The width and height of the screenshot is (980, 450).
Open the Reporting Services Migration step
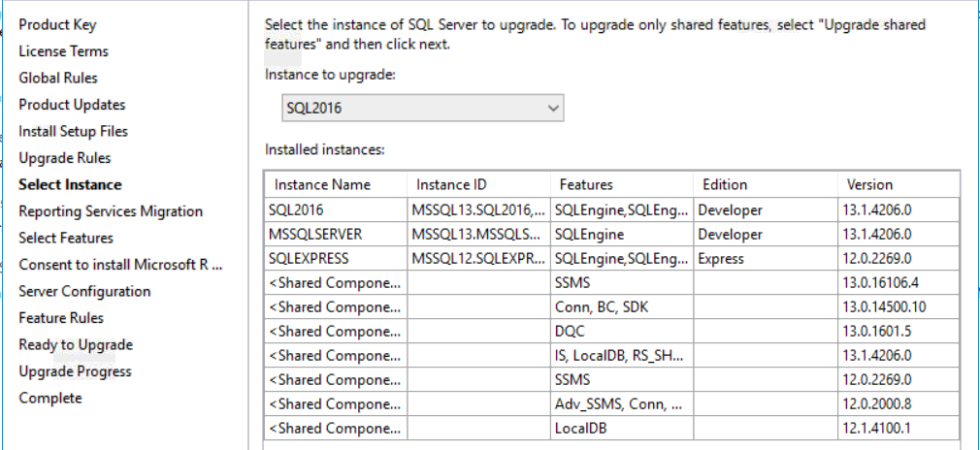coord(110,211)
